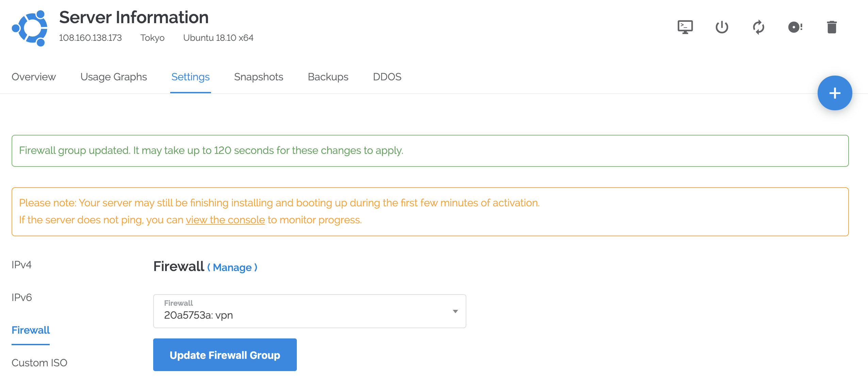Go to the Snapshots tab
The image size is (868, 382).
(259, 77)
